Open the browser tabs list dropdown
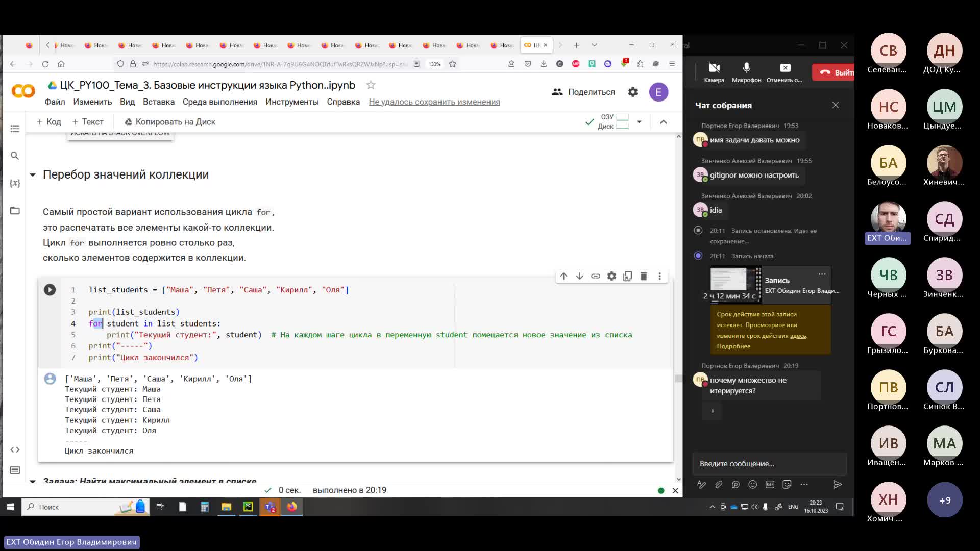Viewport: 980px width, 551px height. coord(595,45)
